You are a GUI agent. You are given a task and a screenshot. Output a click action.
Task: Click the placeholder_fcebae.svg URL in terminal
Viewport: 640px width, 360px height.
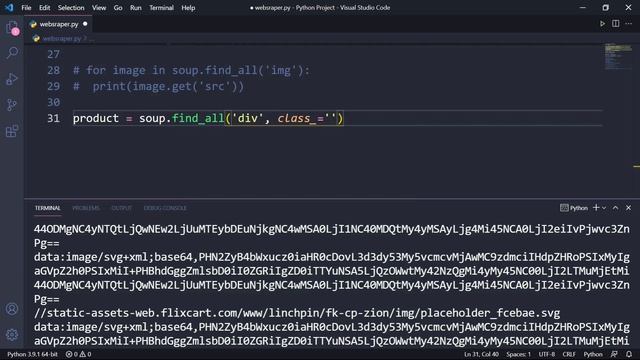(x=297, y=313)
